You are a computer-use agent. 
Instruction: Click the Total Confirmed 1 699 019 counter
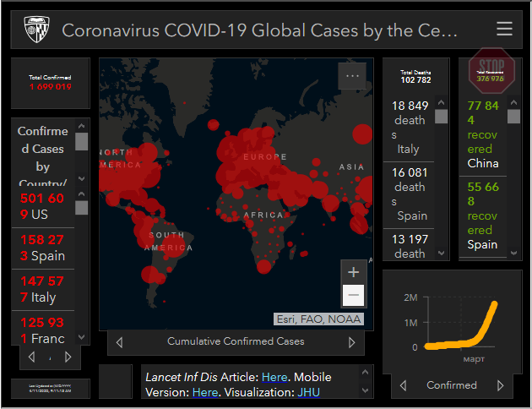pyautogui.click(x=50, y=83)
